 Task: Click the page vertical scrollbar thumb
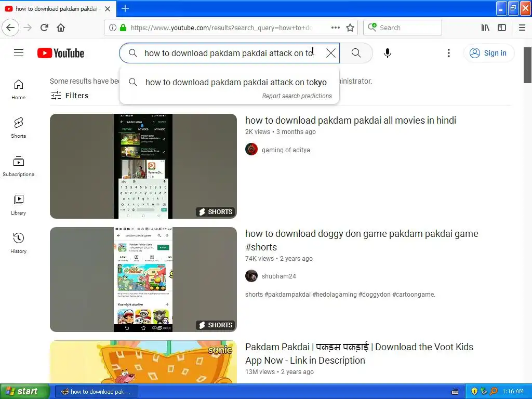pos(527,65)
